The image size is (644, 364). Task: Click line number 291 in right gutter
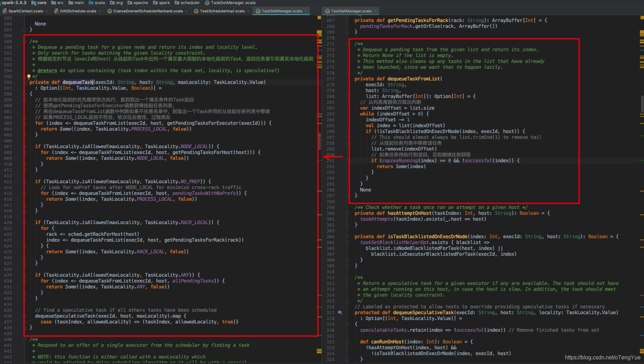pos(331,161)
